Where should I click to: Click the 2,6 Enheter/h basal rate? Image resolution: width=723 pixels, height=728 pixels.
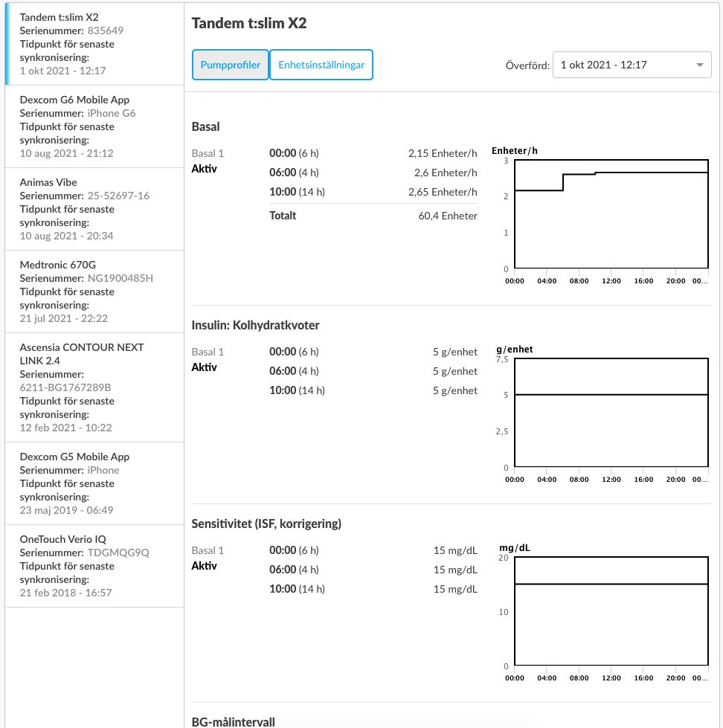pyautogui.click(x=446, y=173)
